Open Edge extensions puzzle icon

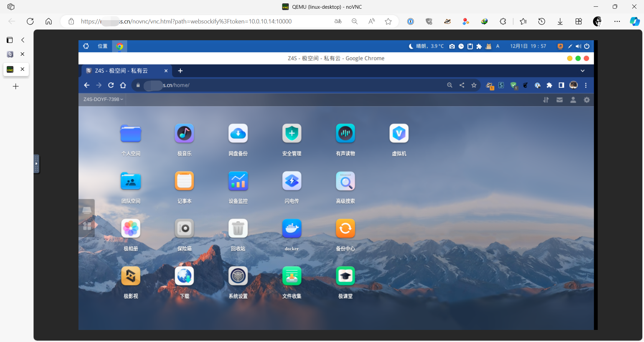tap(503, 21)
